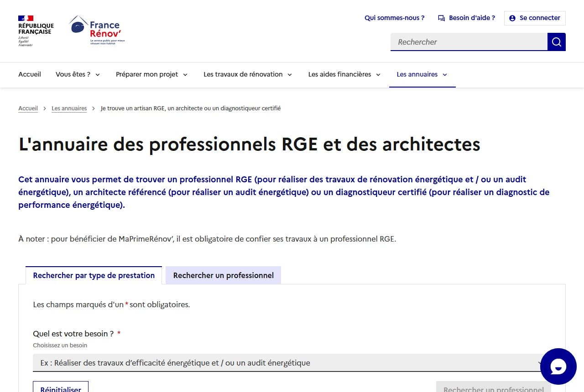Image resolution: width=584 pixels, height=392 pixels.
Task: Click the Se connecter button
Action: [535, 18]
